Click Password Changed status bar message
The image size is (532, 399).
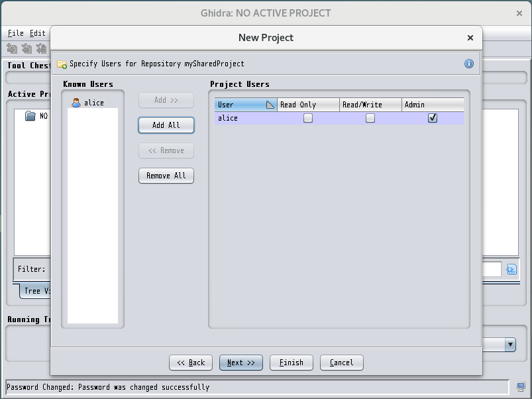(x=108, y=387)
